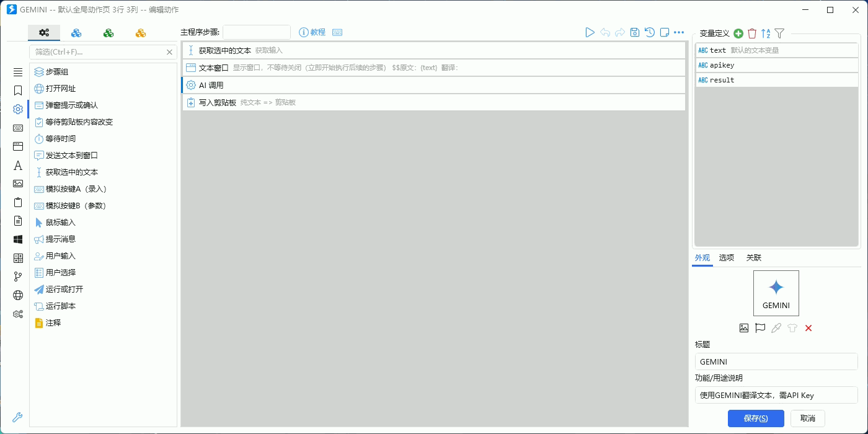The image size is (868, 434).
Task: Open the keyboard category in left sidebar
Action: [x=18, y=128]
